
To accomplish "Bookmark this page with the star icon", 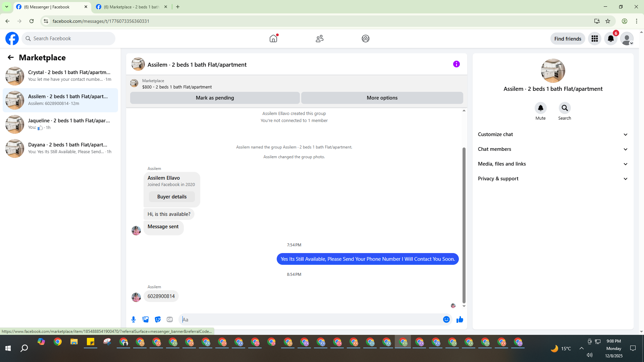I will 608,21.
